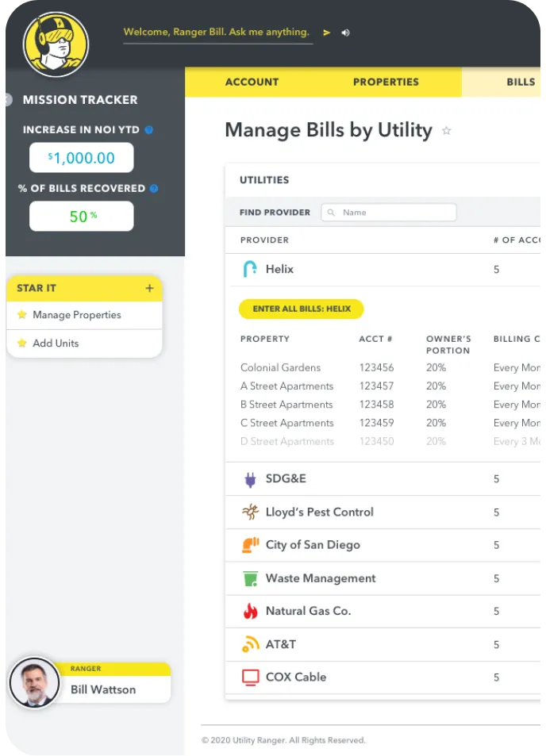546x756 pixels.
Task: Collapse the Helix provider row
Action: pos(383,270)
